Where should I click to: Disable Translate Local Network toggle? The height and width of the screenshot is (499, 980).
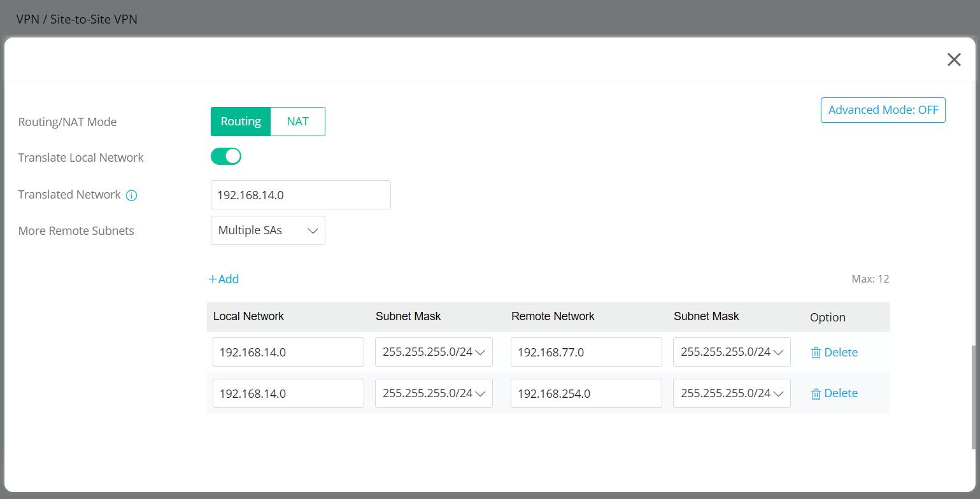(226, 157)
